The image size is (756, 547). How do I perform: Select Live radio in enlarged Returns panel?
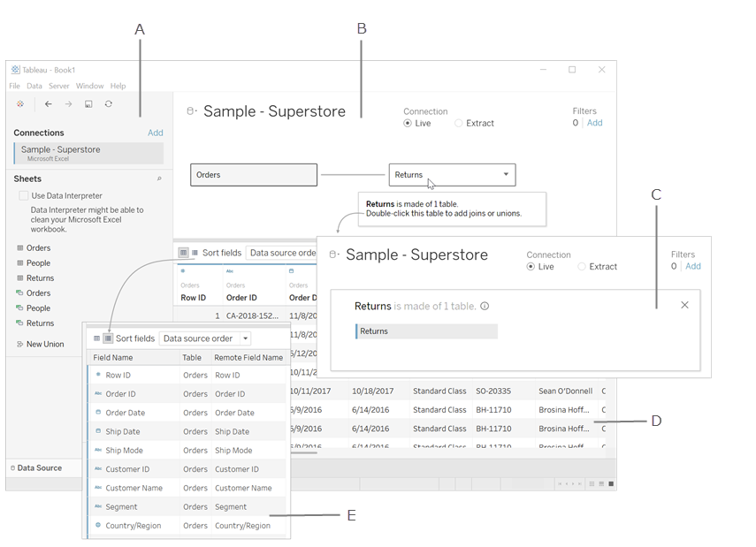(x=531, y=267)
